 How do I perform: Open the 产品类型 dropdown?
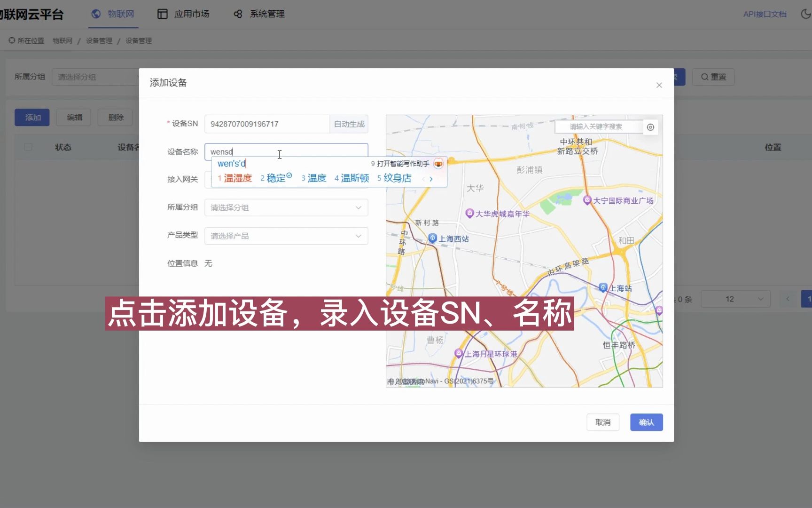point(286,236)
